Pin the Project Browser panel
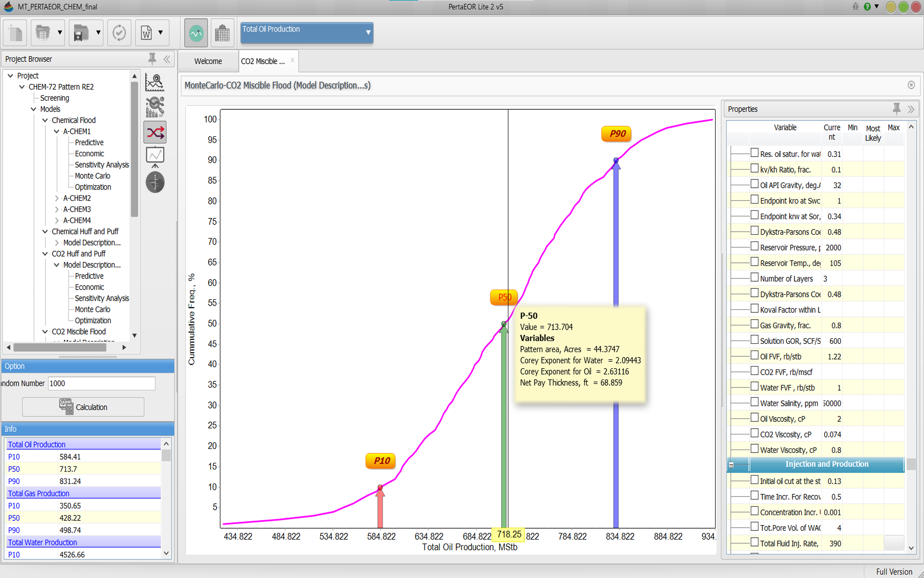The image size is (924, 578). click(x=152, y=59)
